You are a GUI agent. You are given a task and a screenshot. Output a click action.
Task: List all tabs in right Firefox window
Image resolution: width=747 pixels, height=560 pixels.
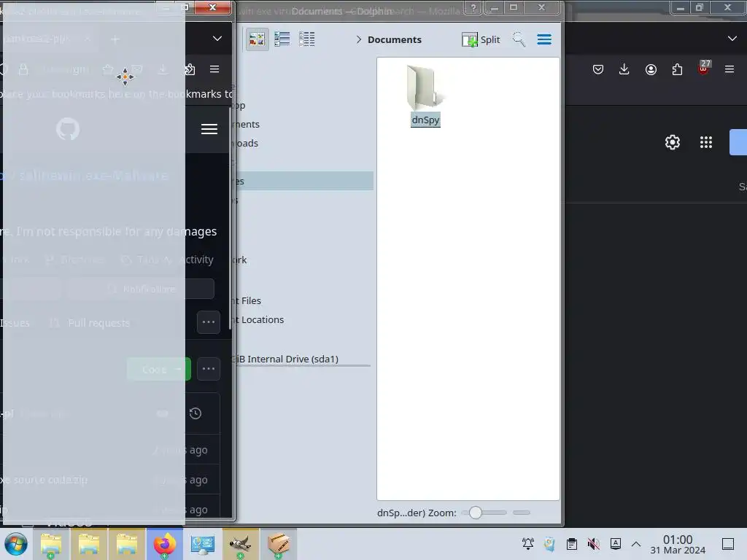coord(732,39)
